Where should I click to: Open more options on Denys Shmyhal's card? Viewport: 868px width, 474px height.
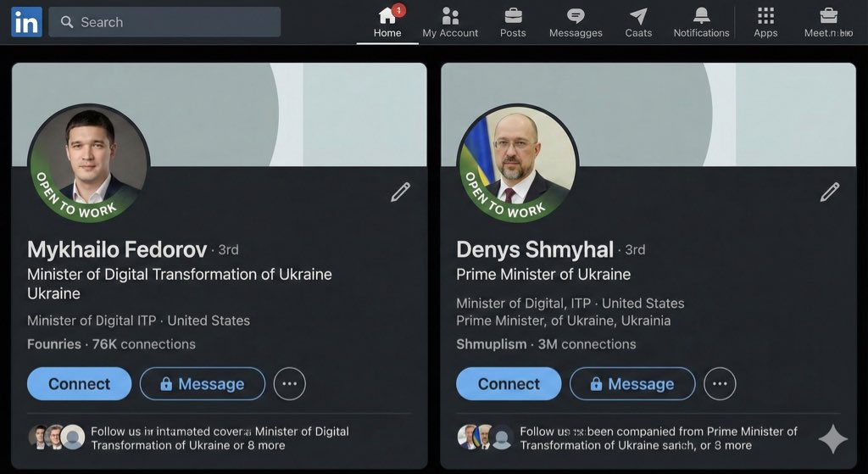pyautogui.click(x=720, y=384)
